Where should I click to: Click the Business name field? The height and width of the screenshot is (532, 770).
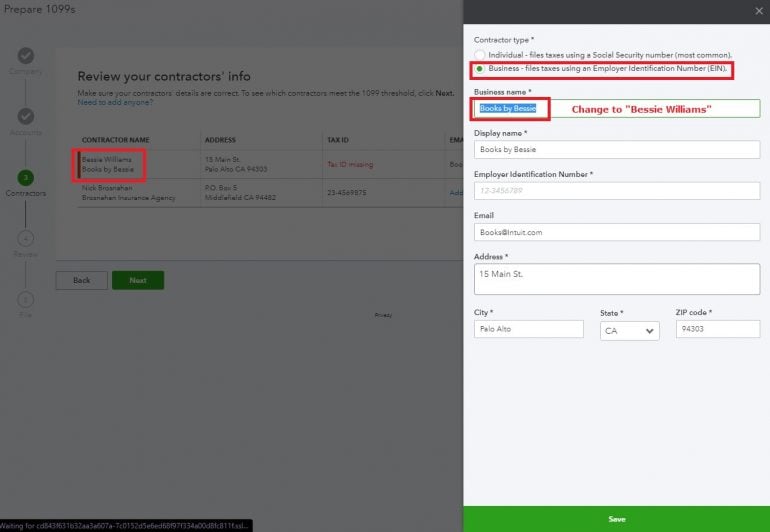click(x=615, y=108)
